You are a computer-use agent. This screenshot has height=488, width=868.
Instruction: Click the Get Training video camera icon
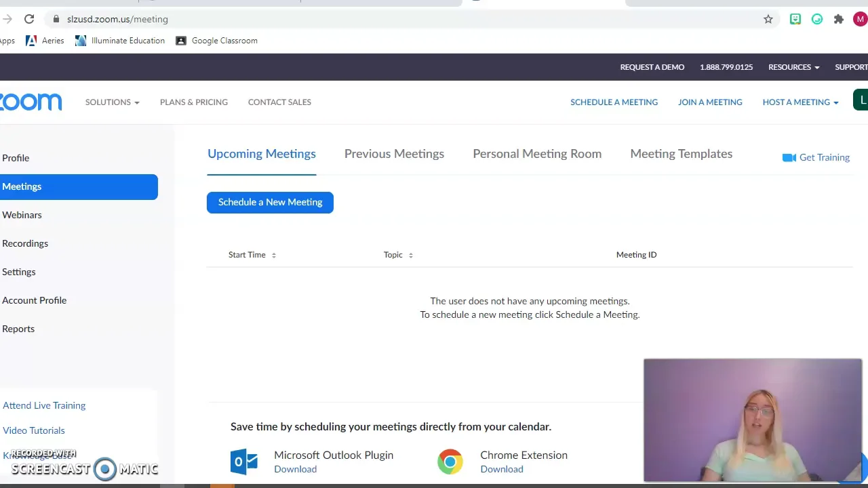click(789, 157)
